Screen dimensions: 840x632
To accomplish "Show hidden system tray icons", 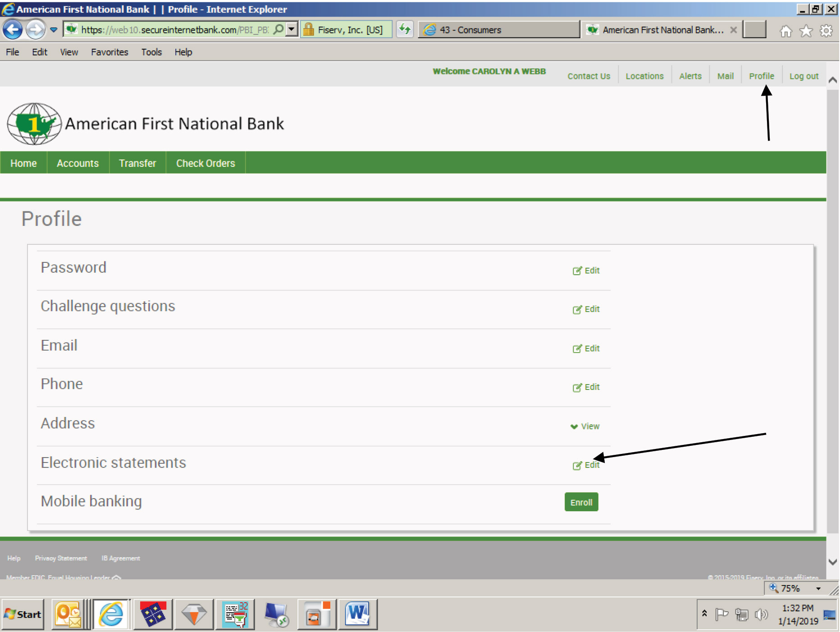I will point(704,614).
